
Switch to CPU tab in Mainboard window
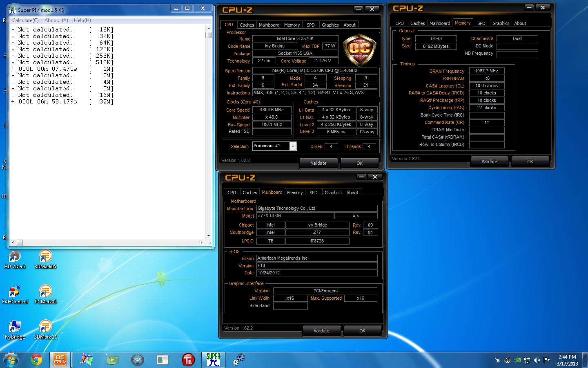point(232,193)
